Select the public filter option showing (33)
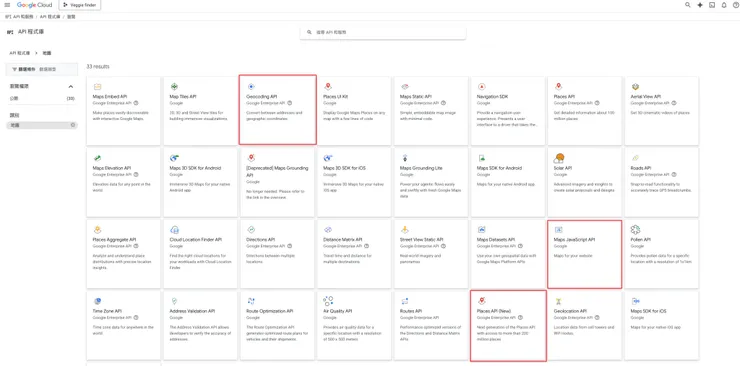Screen dimensions: 740x366 (x=42, y=99)
